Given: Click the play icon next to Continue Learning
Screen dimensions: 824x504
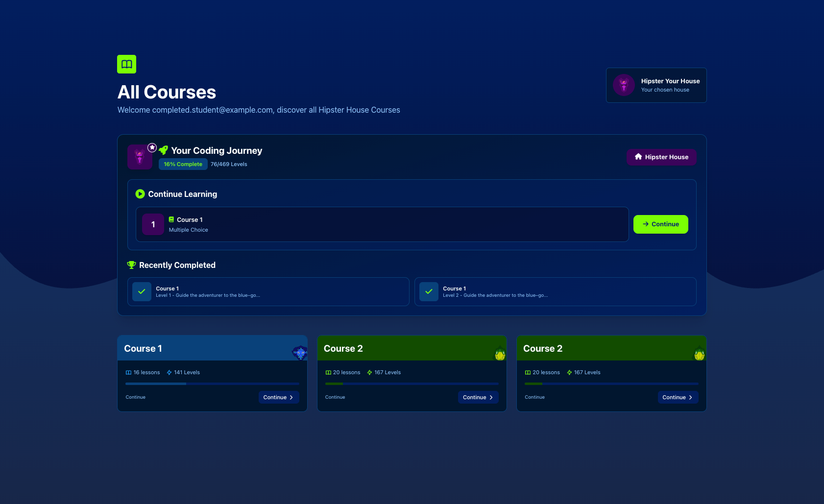Looking at the screenshot, I should pos(140,194).
